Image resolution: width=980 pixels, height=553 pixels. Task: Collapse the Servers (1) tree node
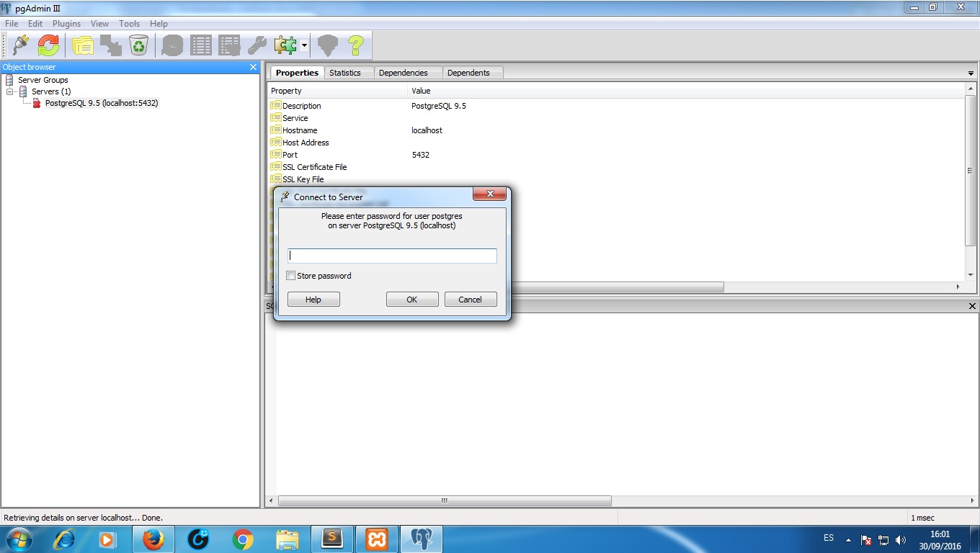tap(10, 91)
